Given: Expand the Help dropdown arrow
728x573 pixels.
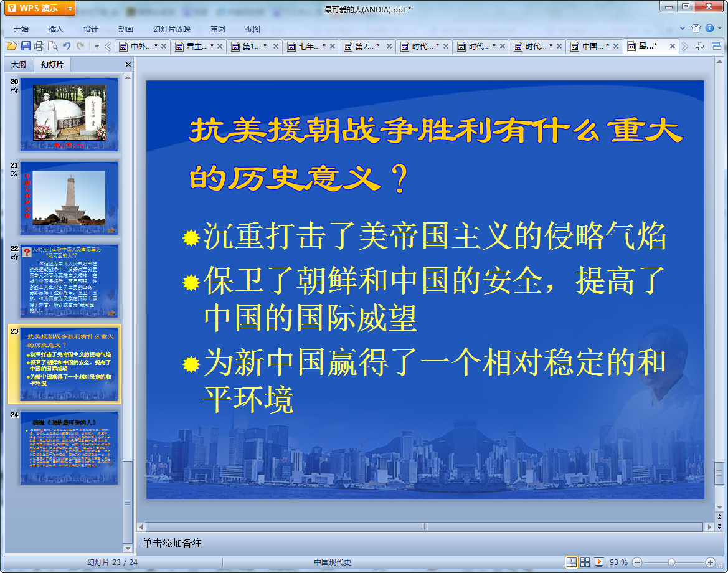Looking at the screenshot, I should 720,28.
